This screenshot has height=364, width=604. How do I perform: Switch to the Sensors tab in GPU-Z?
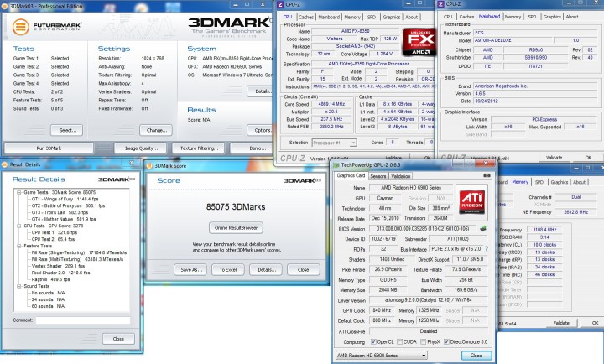coord(377,176)
